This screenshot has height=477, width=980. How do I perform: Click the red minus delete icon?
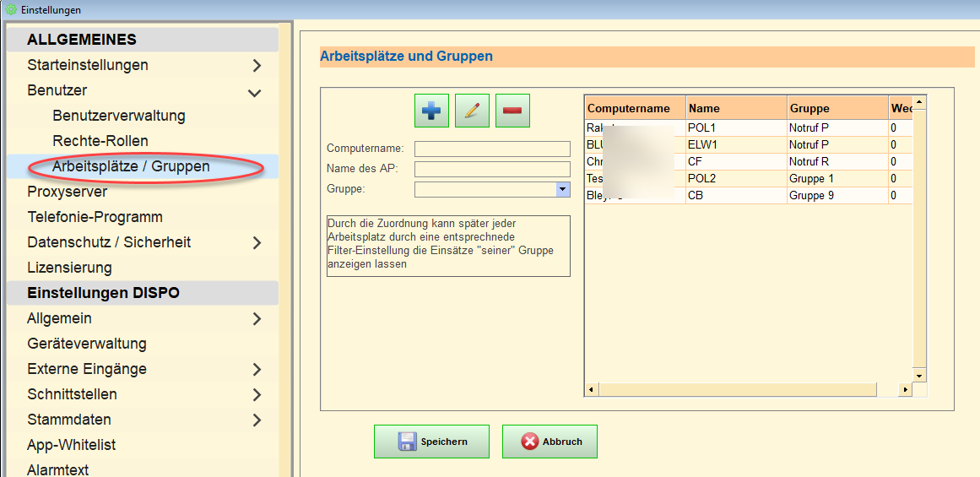[x=512, y=111]
